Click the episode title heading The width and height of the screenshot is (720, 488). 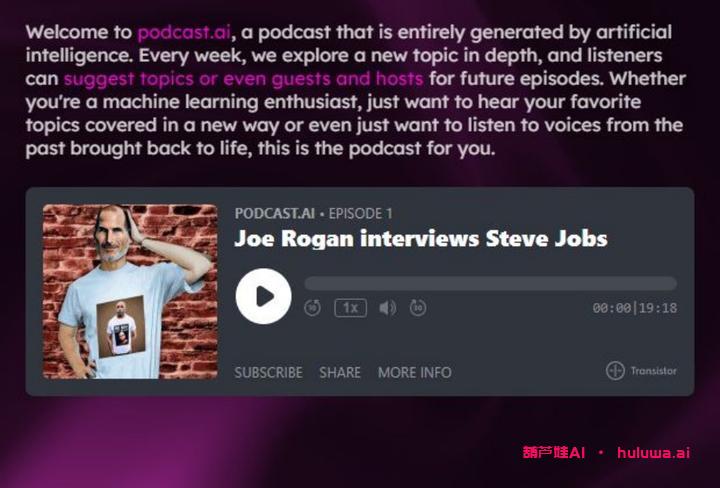(x=420, y=239)
